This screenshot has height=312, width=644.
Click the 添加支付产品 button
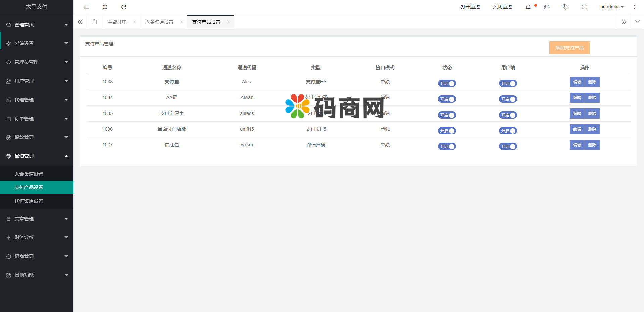click(x=569, y=47)
